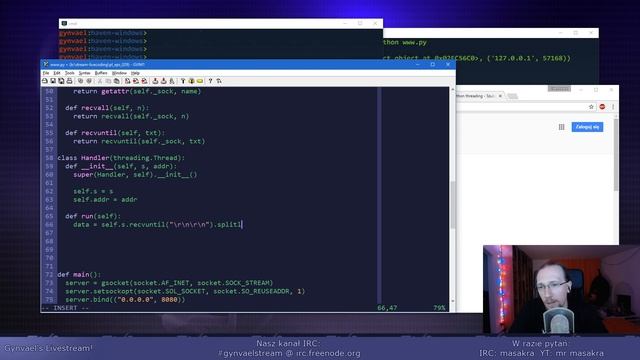Click the Run Script toolbar icon

click(172, 81)
